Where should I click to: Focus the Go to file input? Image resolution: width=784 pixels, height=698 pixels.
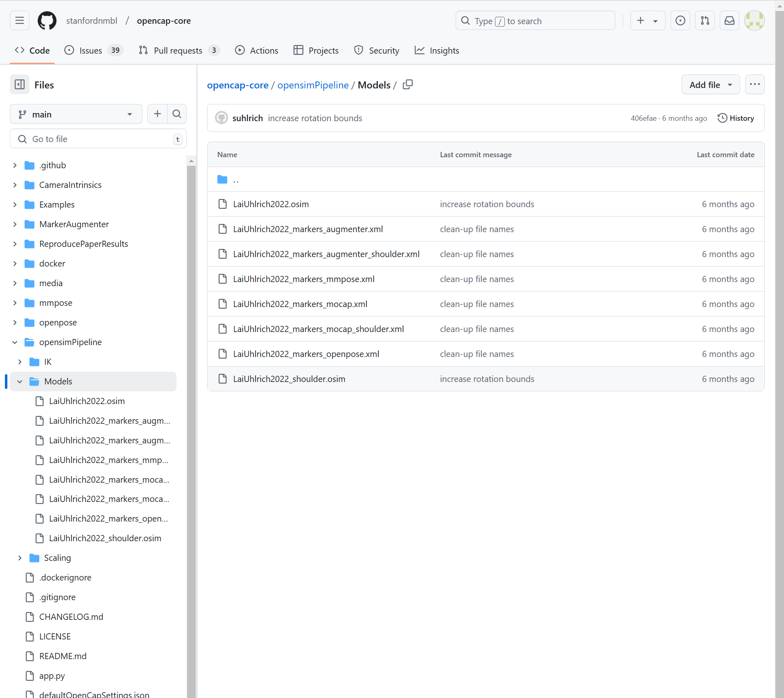pyautogui.click(x=98, y=139)
